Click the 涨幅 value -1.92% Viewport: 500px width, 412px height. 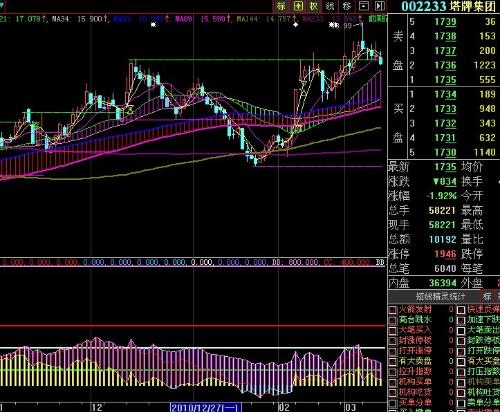(441, 196)
